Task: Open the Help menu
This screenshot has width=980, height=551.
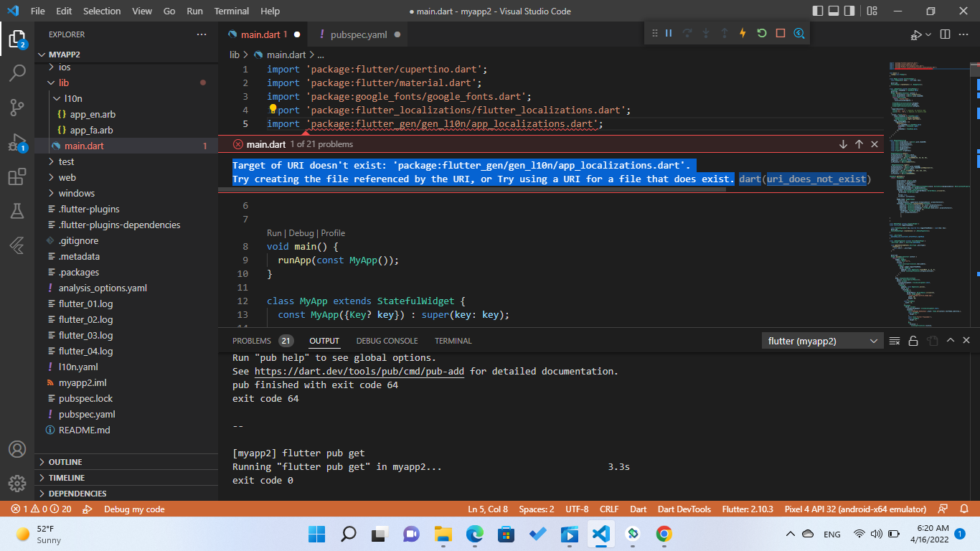Action: coord(270,11)
